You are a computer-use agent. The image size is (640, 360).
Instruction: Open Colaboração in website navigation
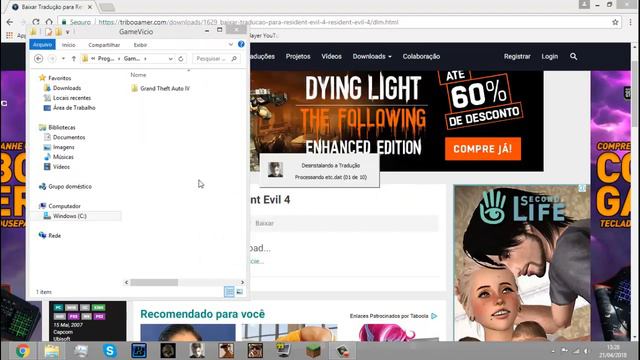[x=421, y=56]
